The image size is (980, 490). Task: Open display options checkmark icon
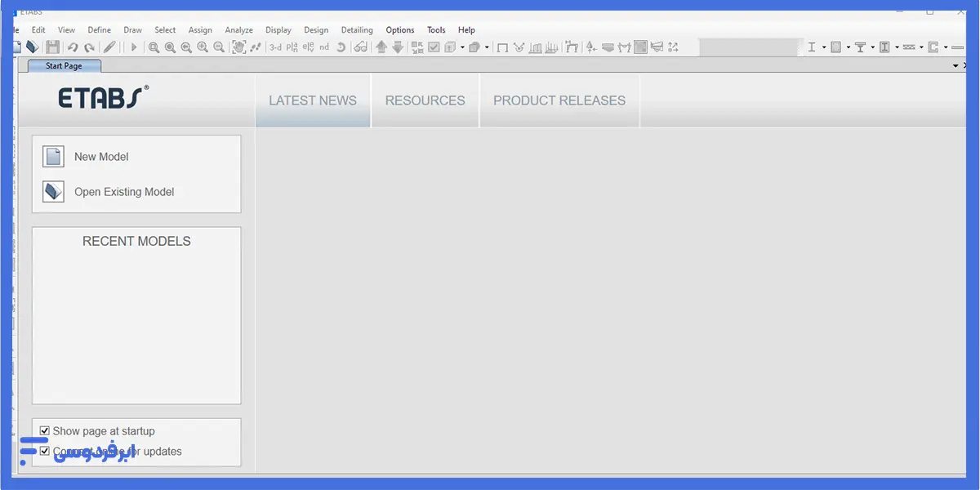tap(434, 47)
